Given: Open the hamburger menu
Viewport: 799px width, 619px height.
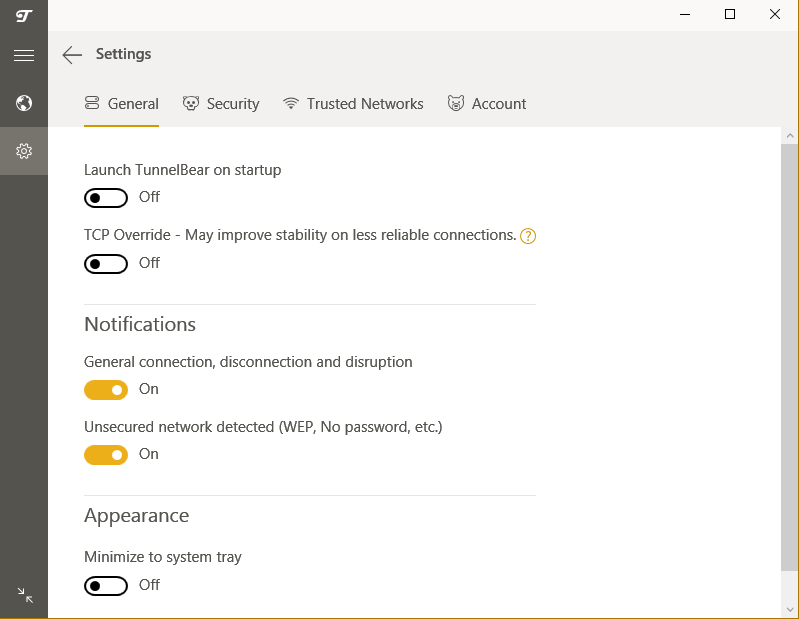Looking at the screenshot, I should (24, 56).
